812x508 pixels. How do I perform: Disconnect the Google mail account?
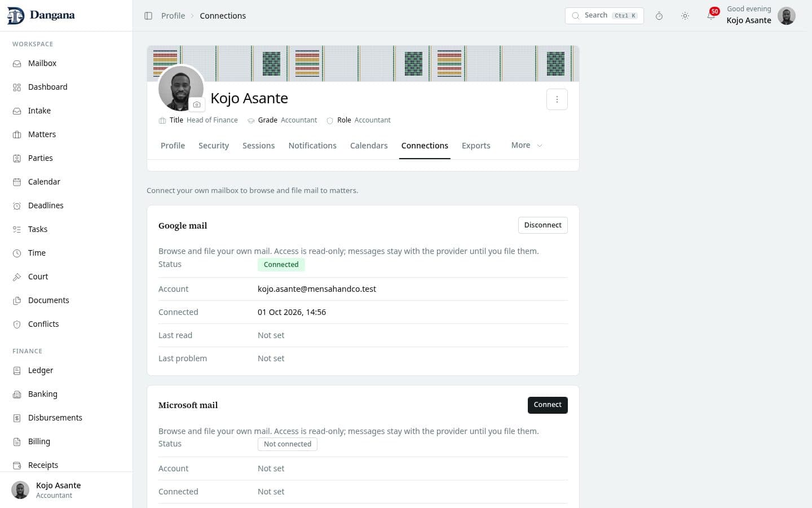click(542, 225)
